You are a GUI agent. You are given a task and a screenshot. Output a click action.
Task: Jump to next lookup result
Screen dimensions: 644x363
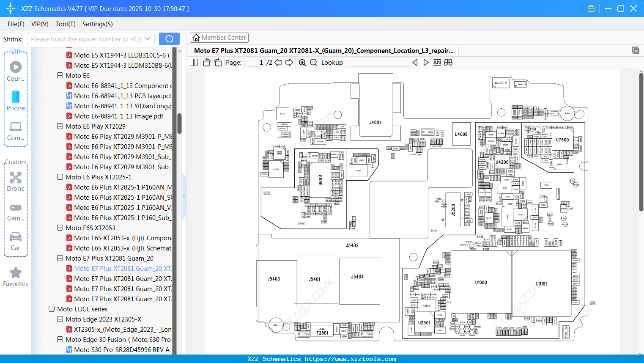pos(426,63)
